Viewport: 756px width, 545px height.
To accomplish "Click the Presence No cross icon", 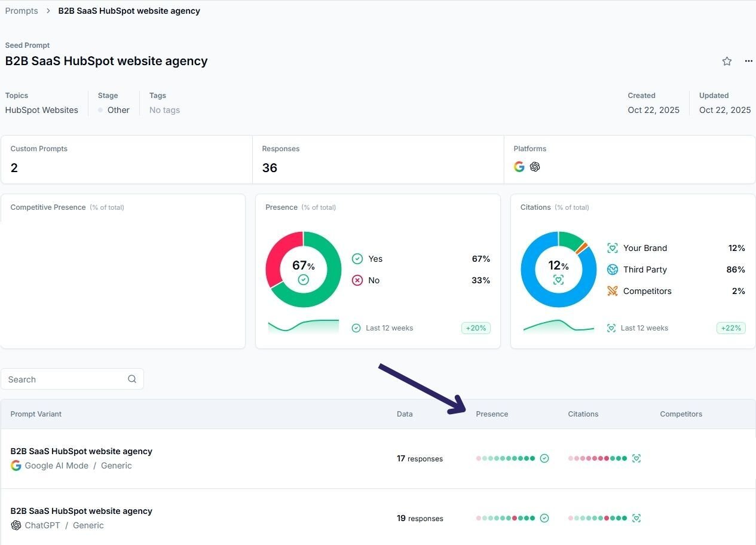I will [x=357, y=280].
